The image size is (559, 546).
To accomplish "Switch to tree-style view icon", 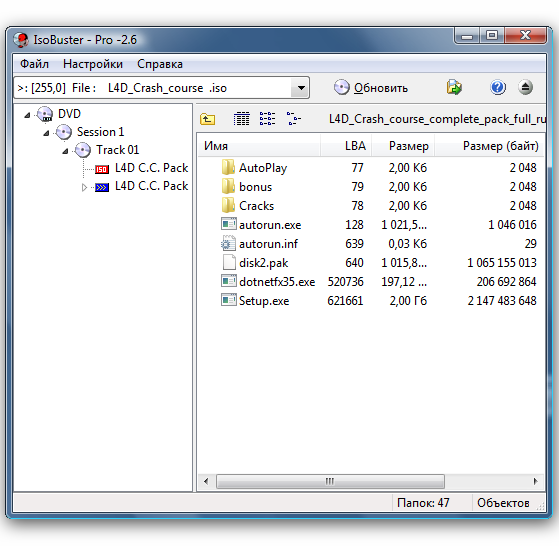I will tap(293, 119).
